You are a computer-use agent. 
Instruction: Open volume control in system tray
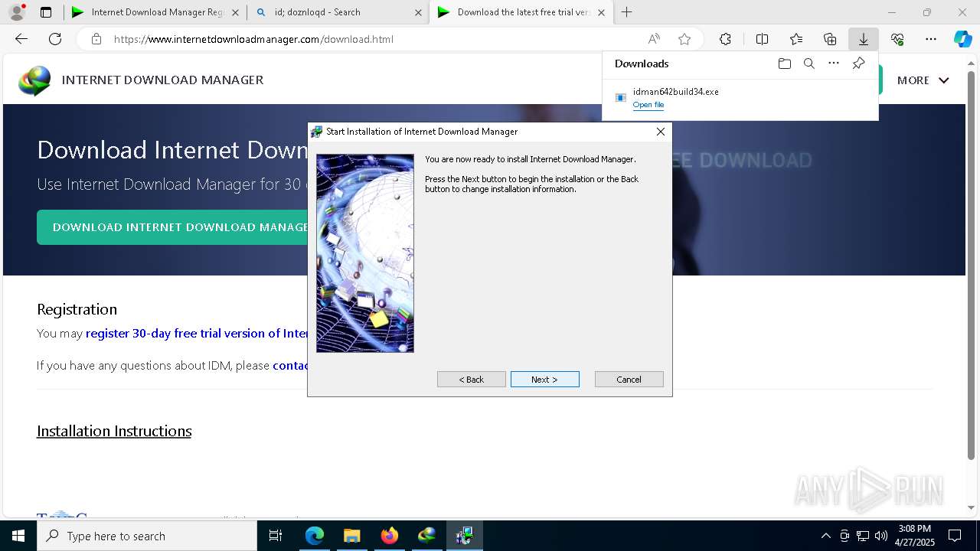coord(880,536)
